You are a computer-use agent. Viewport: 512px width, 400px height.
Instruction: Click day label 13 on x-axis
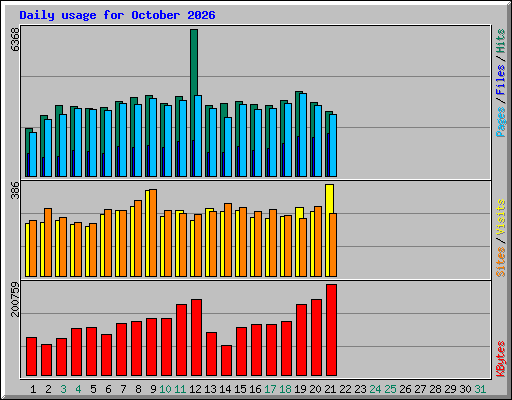point(210,389)
